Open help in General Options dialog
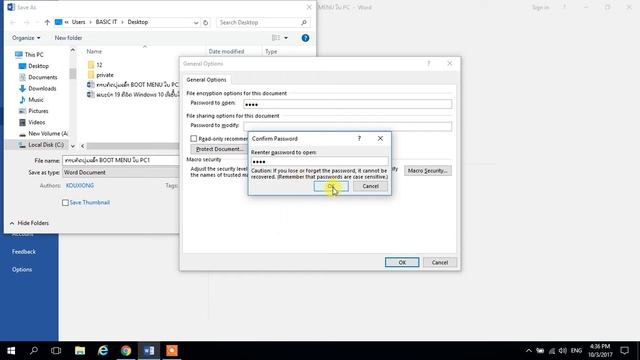This screenshot has width=640, height=360. pos(429,64)
